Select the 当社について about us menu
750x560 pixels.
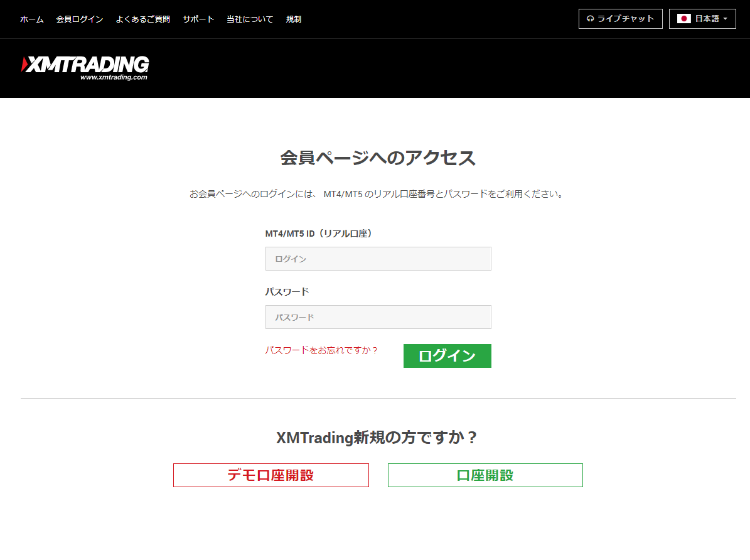[x=249, y=19]
